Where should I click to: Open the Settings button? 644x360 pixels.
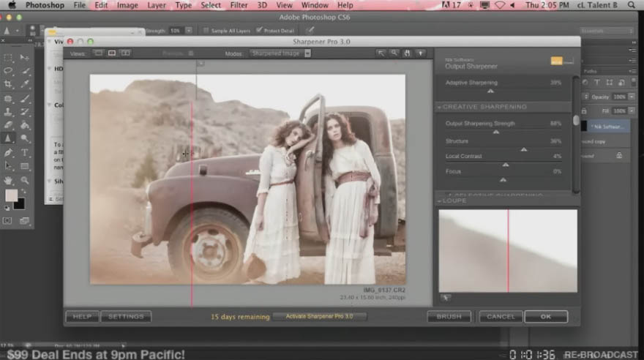(126, 317)
